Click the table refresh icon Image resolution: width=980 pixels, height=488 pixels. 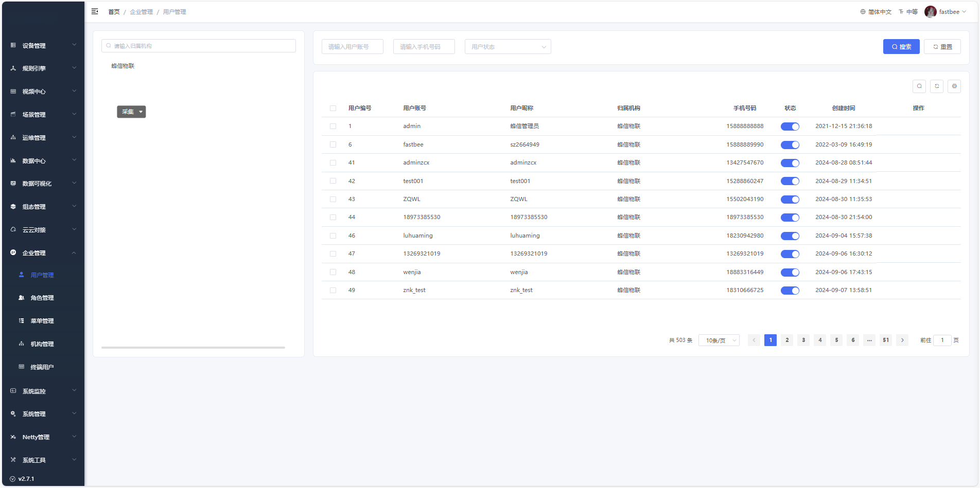click(x=937, y=86)
